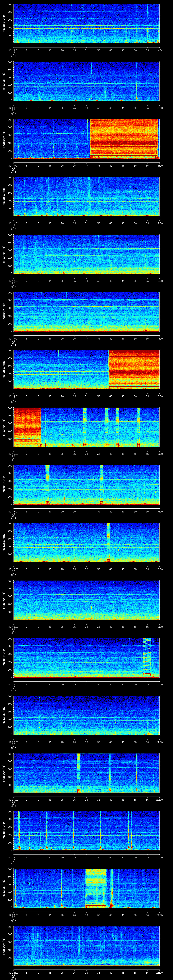173x980 pixels.
Task: Click the single vertical pulse in the 12:17:00 spectrogram
Action: click(108, 542)
